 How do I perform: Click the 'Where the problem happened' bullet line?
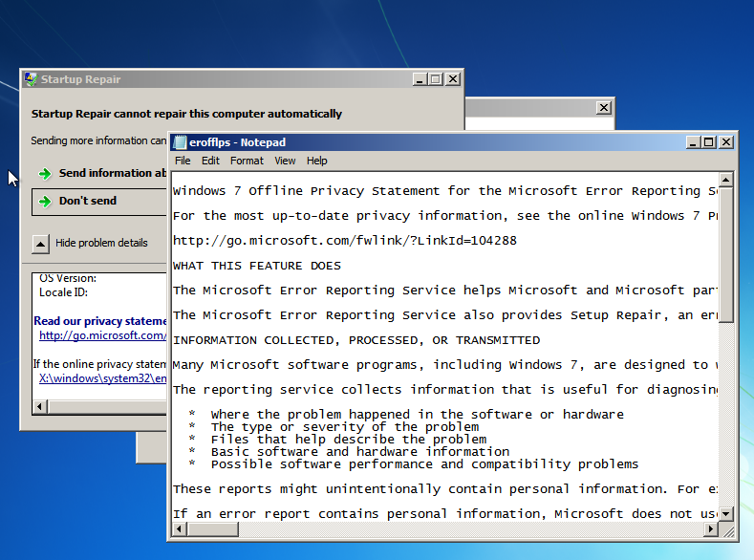click(417, 415)
